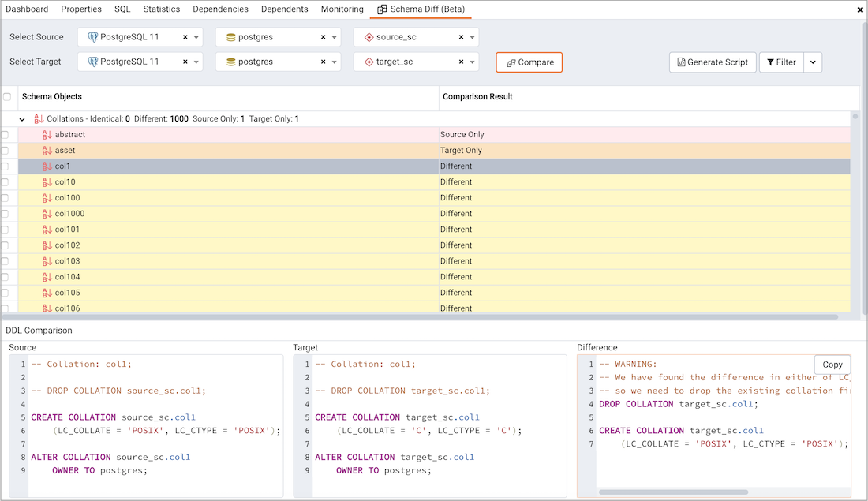
Task: Copy the Difference DDL script
Action: pyautogui.click(x=832, y=365)
